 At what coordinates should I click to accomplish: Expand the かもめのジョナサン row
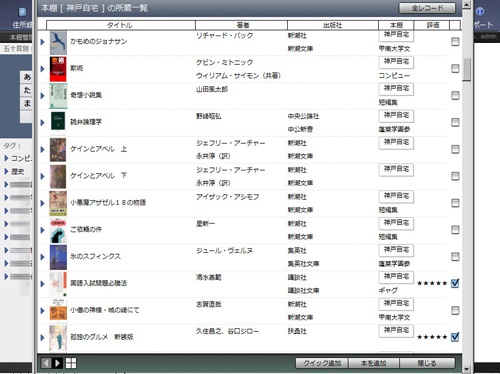[x=43, y=42]
